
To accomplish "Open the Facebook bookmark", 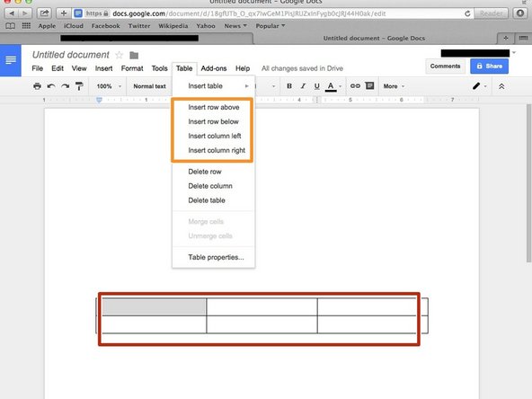I will [x=105, y=26].
